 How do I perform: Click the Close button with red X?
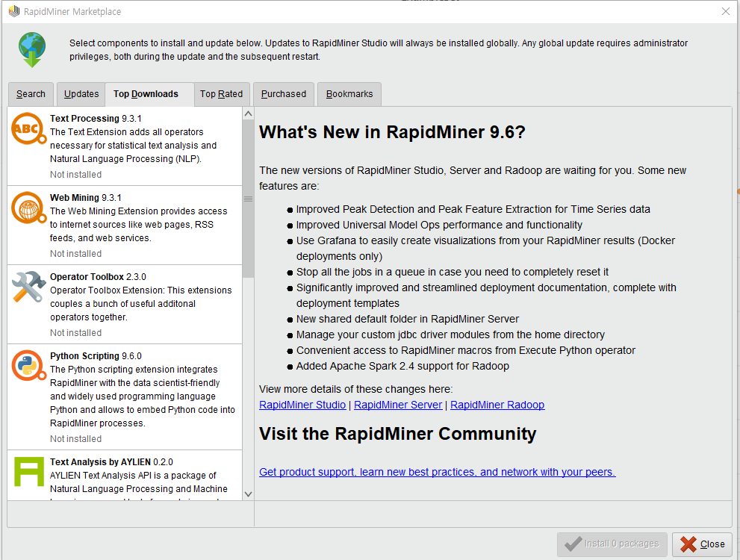point(702,544)
